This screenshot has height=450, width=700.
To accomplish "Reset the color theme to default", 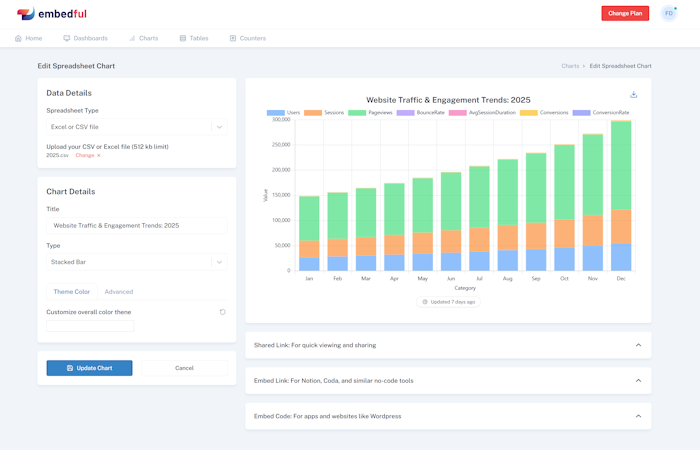I will (222, 312).
